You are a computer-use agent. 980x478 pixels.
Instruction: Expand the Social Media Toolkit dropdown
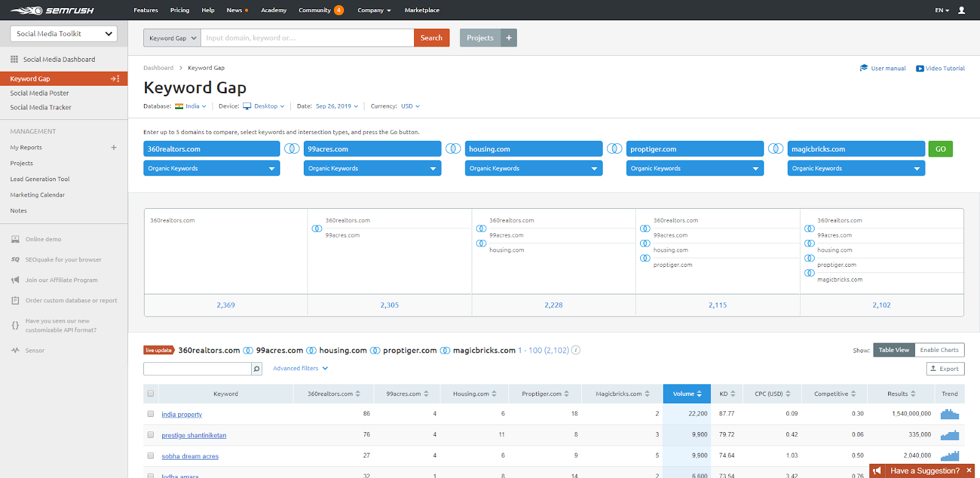point(64,34)
